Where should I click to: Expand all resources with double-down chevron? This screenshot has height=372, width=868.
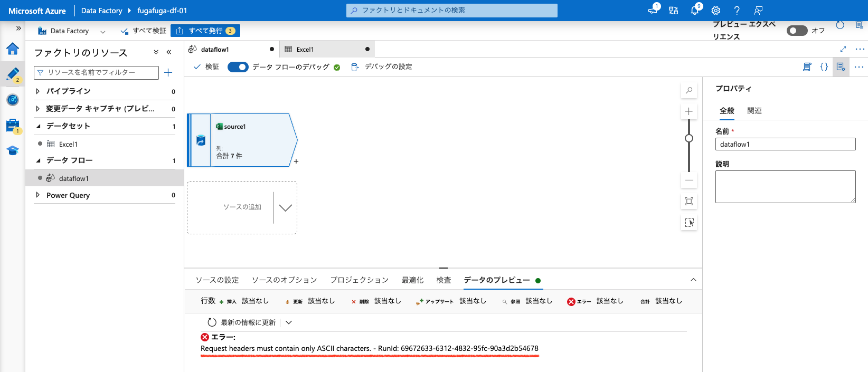tap(156, 52)
